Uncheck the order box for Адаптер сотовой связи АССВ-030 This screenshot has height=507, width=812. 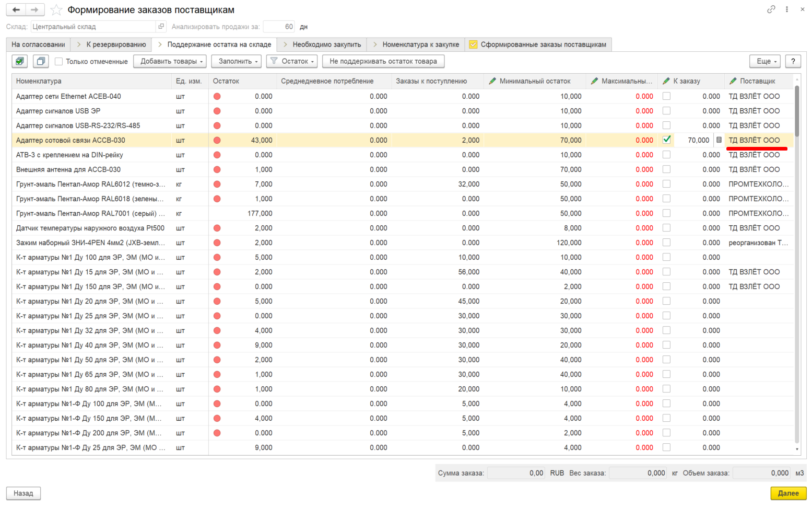(x=666, y=140)
